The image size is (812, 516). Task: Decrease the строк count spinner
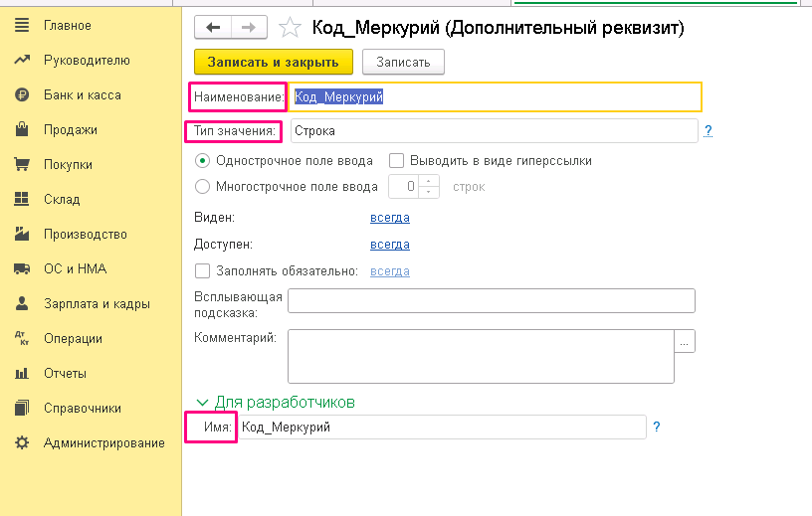pos(428,192)
